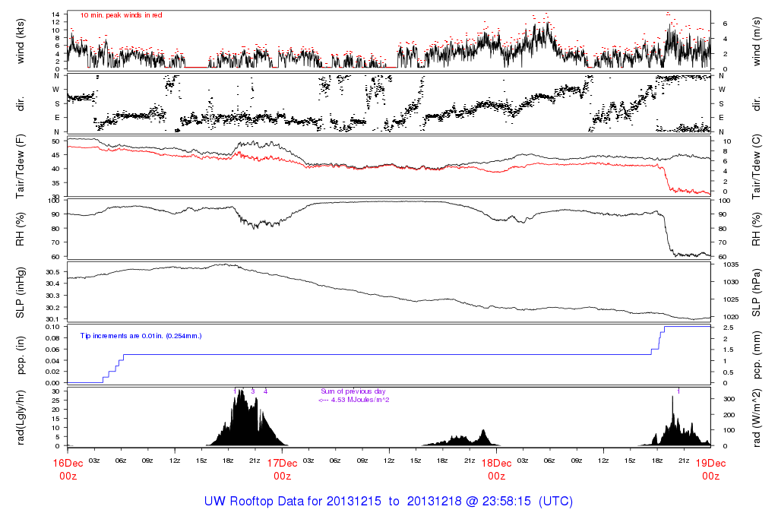Click the '00z' label beneath 16Dec
This screenshot has height=532, width=778.
pyautogui.click(x=68, y=477)
